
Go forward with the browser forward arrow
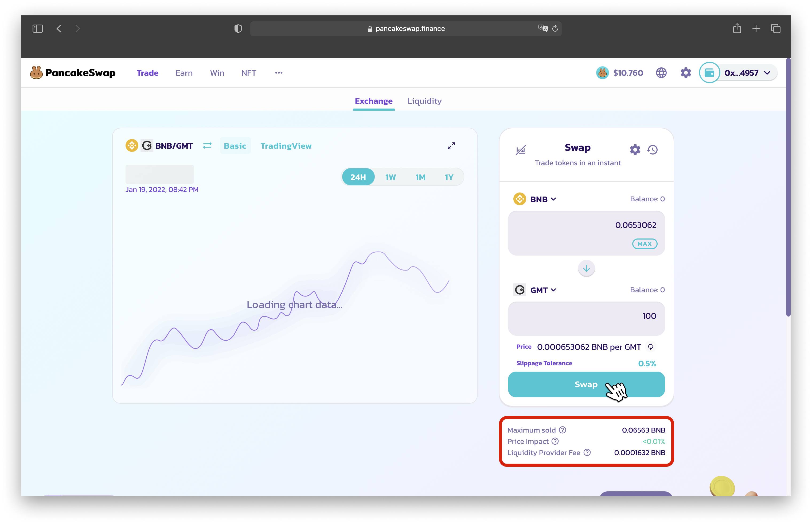(x=77, y=29)
